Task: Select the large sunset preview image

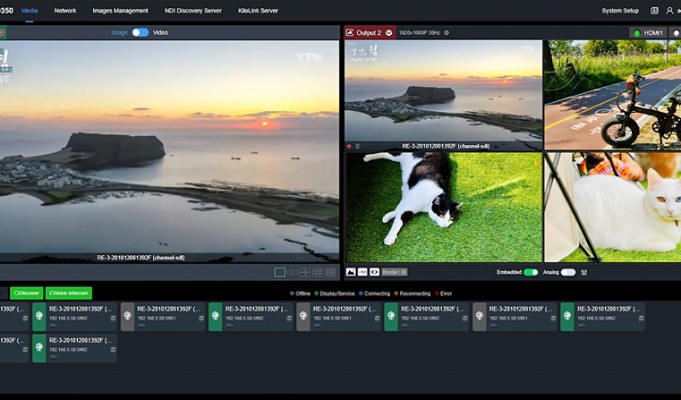Action: [x=169, y=152]
